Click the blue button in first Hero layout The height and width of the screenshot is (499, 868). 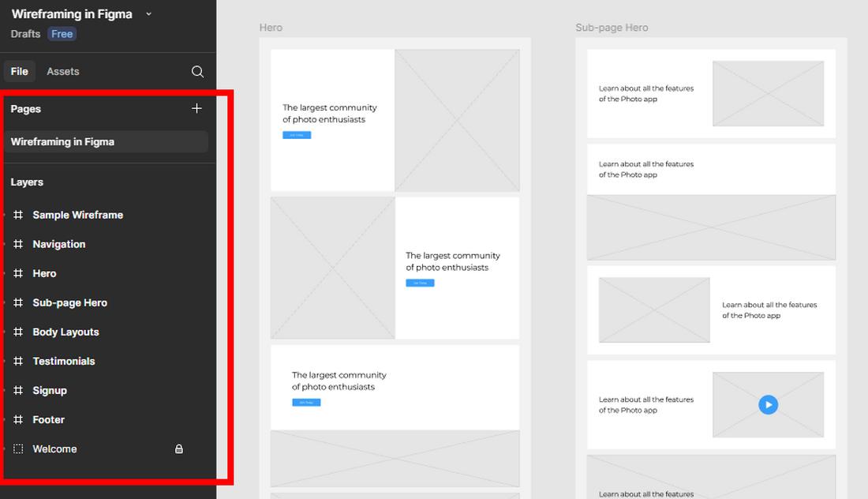point(297,135)
